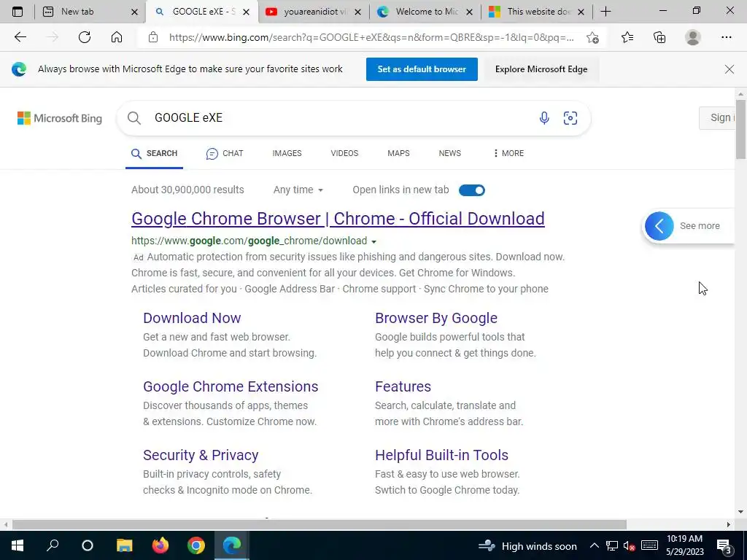
Task: Open the Browser By Google link
Action: [436, 318]
